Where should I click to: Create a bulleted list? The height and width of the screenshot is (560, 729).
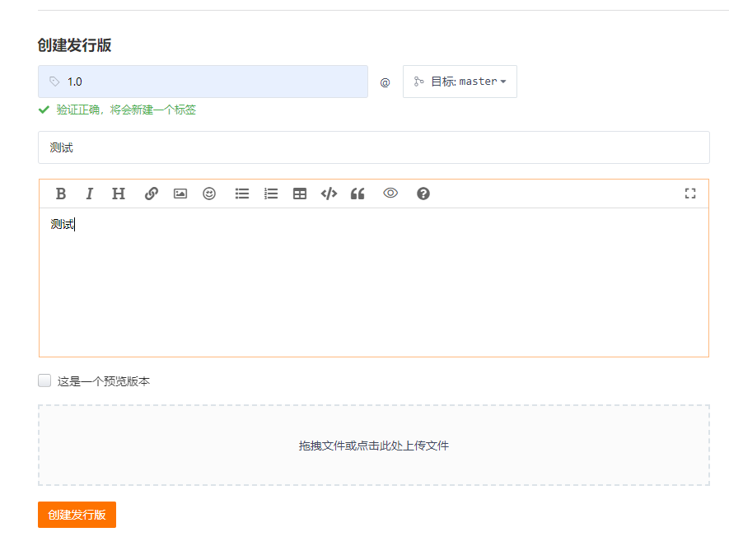[x=241, y=194]
